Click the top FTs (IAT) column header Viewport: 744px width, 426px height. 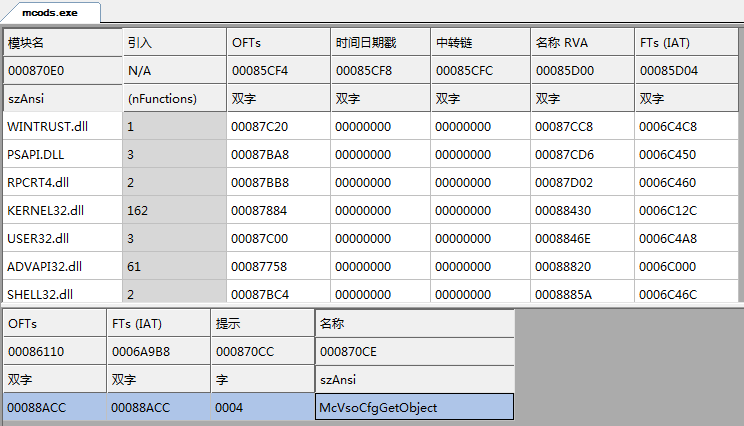pyautogui.click(x=687, y=43)
